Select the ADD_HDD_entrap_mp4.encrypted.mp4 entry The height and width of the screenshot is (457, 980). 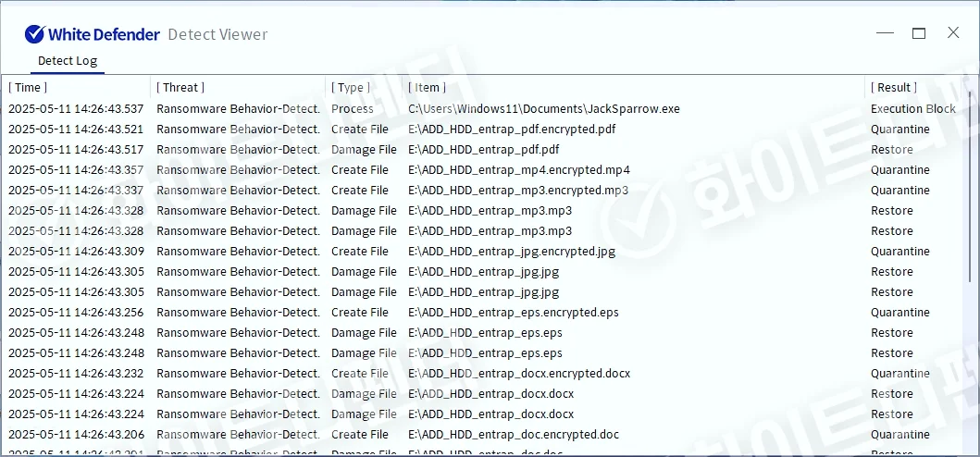(x=518, y=170)
